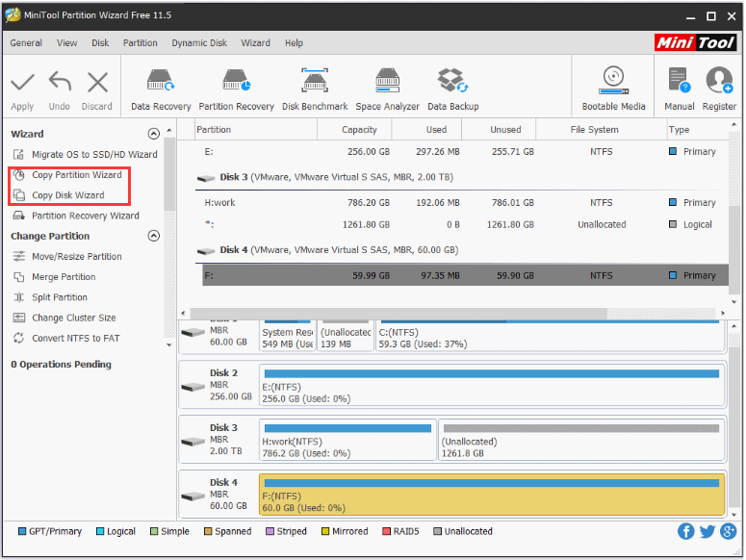Click the blue GPT/Primary legend swatch
Screen dimensions: 746x560
pos(22,531)
